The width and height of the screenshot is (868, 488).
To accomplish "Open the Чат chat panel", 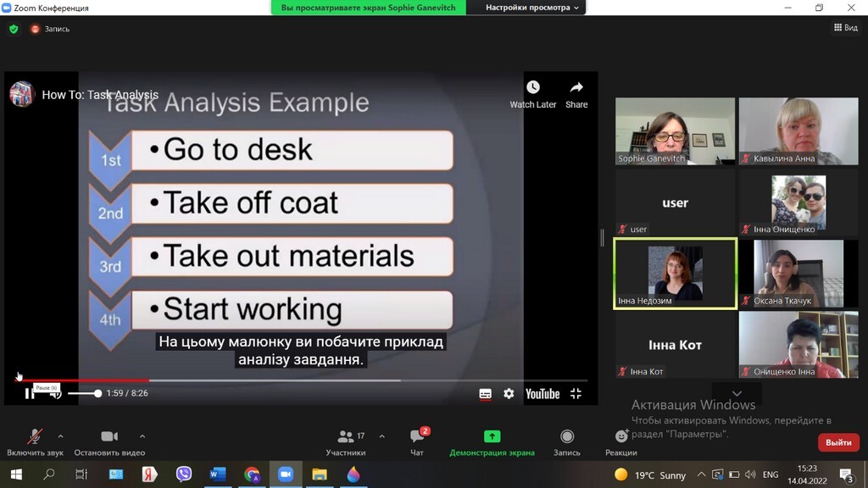I will coord(417,442).
